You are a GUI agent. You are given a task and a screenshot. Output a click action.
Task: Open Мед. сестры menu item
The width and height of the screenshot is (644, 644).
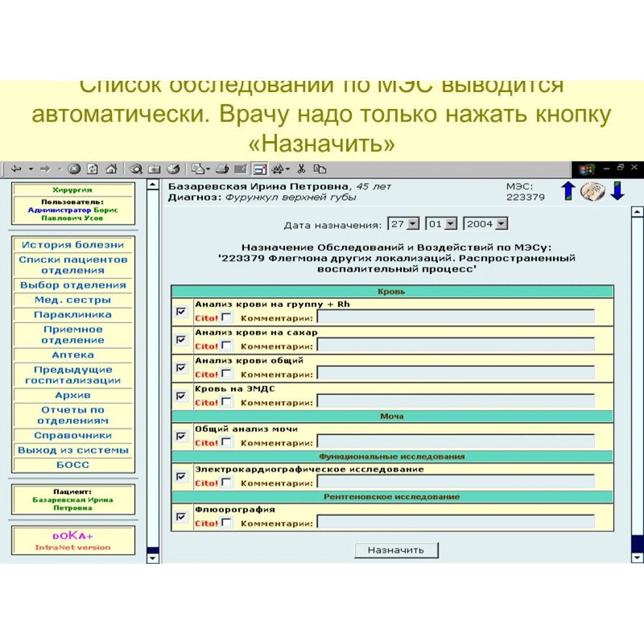pyautogui.click(x=73, y=300)
